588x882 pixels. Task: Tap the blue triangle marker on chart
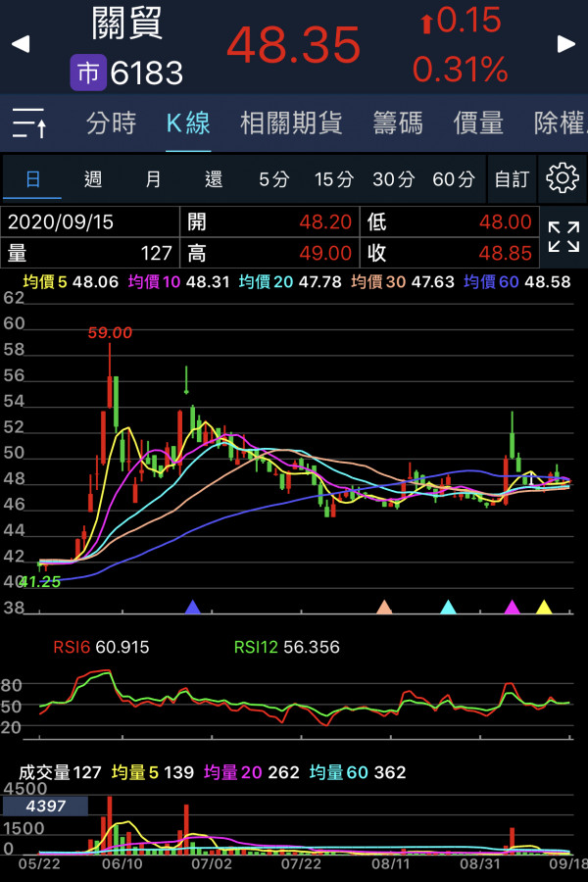pyautogui.click(x=192, y=608)
